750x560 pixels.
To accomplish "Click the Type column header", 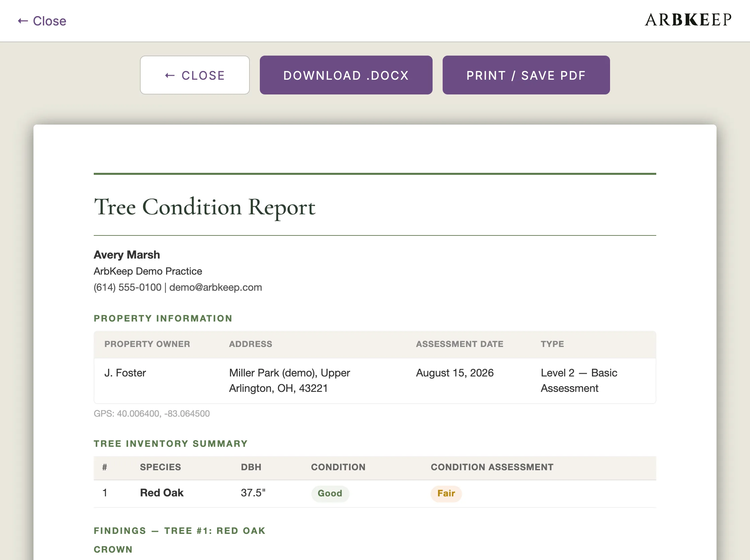I will (552, 344).
